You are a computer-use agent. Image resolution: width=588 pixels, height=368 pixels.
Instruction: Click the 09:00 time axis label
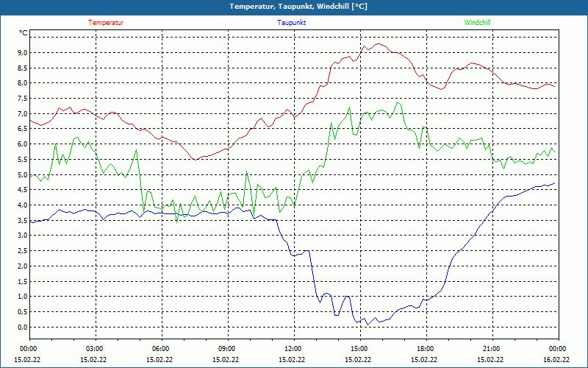[227, 349]
